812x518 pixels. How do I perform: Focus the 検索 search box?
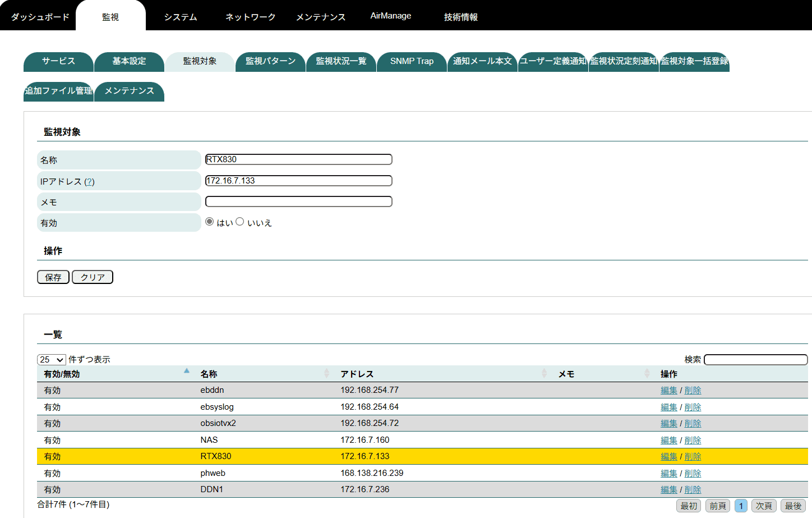tap(756, 360)
